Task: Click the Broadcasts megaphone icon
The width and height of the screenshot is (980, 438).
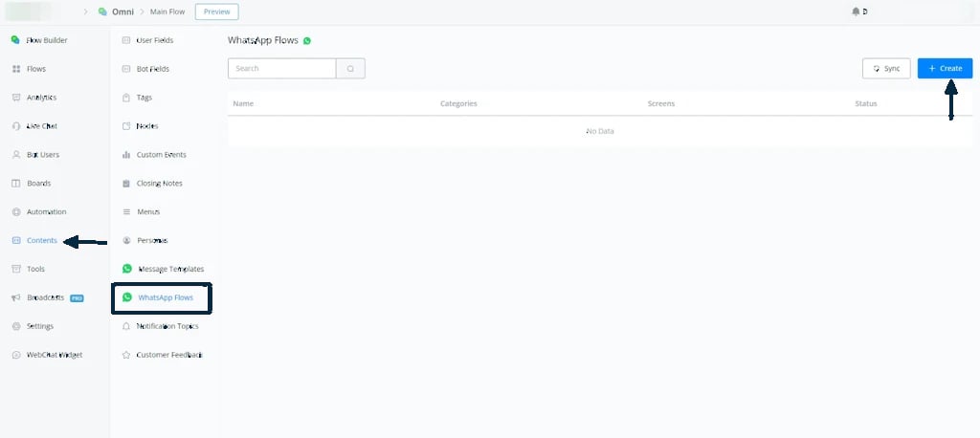Action: click(16, 298)
